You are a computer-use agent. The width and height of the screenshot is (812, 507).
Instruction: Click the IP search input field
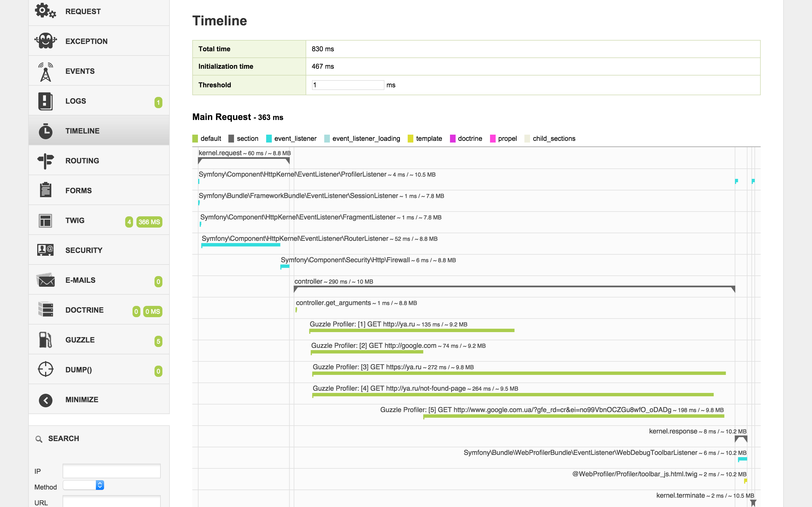111,471
